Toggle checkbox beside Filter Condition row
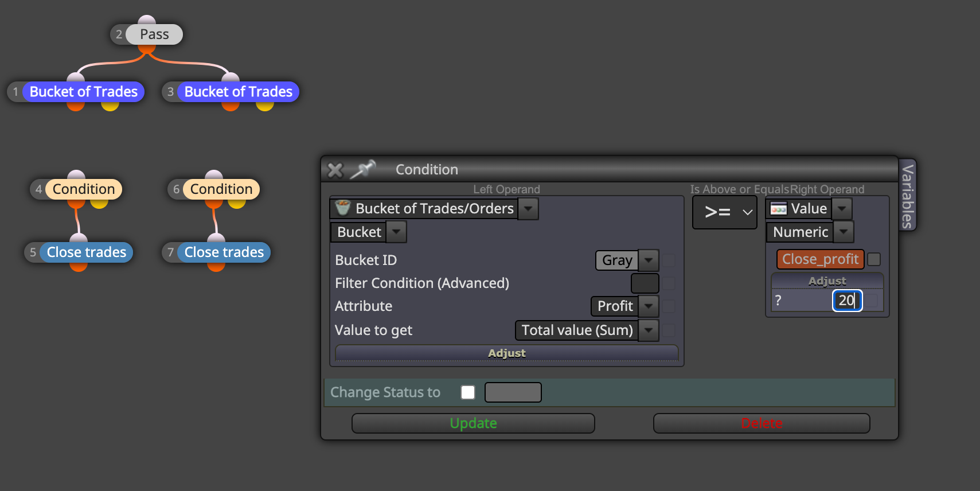980x491 pixels. [669, 283]
